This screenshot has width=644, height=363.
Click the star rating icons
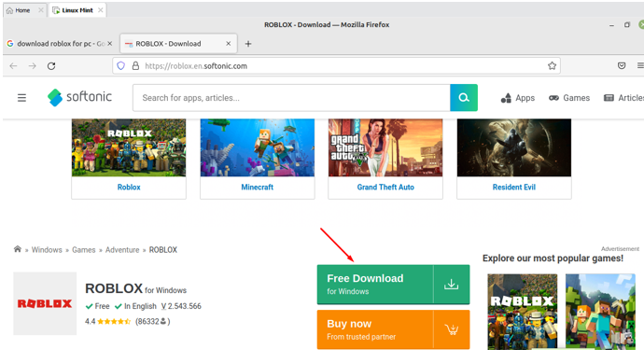[x=114, y=322]
